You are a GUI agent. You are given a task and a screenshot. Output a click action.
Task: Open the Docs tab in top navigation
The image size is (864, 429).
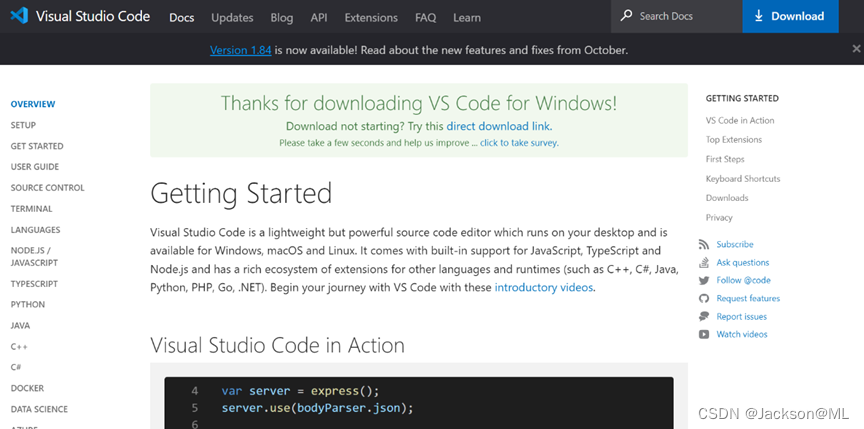tap(181, 18)
